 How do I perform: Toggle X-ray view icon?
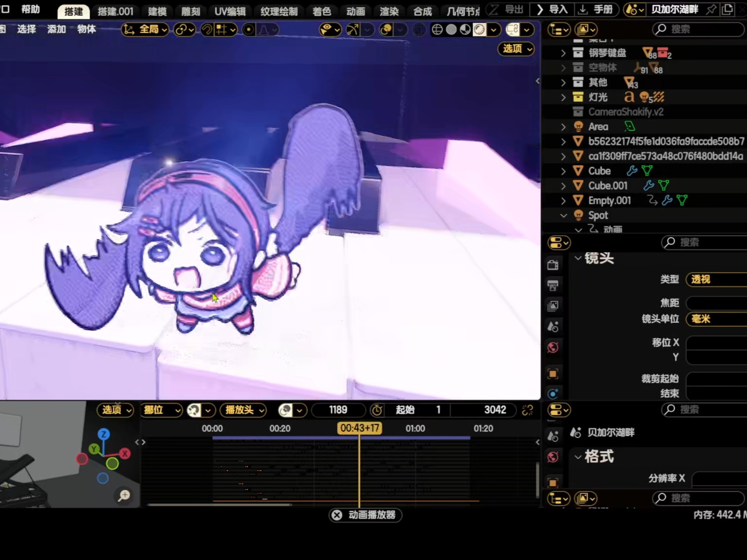419,30
